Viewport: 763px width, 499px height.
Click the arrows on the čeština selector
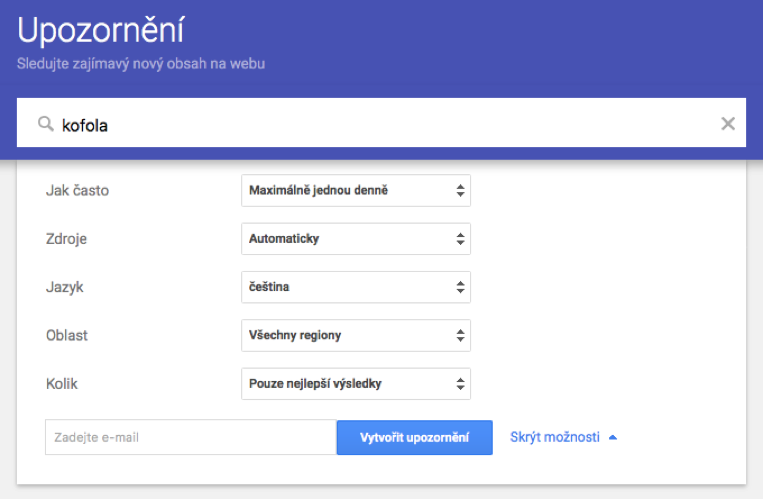(x=460, y=287)
